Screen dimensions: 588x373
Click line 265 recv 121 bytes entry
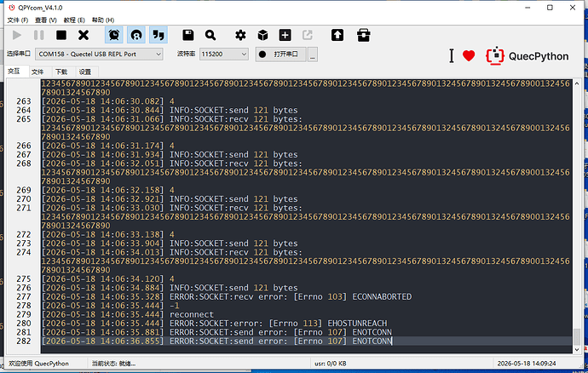pyautogui.click(x=172, y=119)
